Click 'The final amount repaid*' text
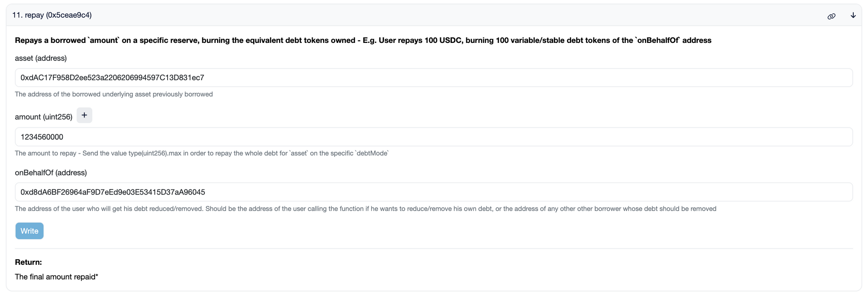This screenshot has width=868, height=296. click(56, 277)
